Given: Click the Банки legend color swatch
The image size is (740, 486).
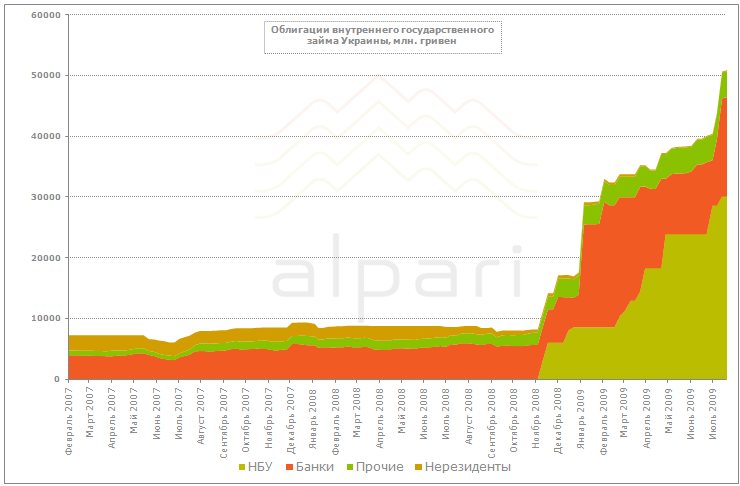Looking at the screenshot, I should pos(290,468).
